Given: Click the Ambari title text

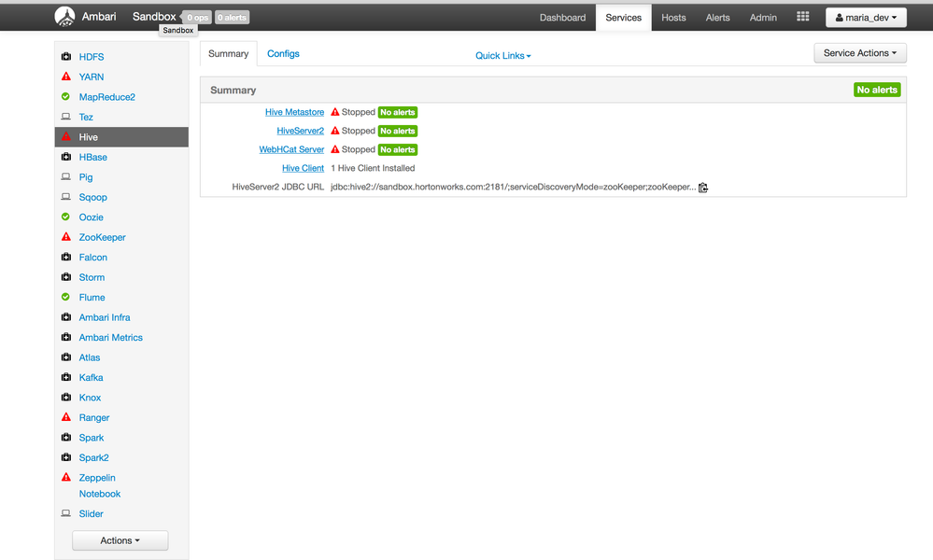Looking at the screenshot, I should (99, 17).
